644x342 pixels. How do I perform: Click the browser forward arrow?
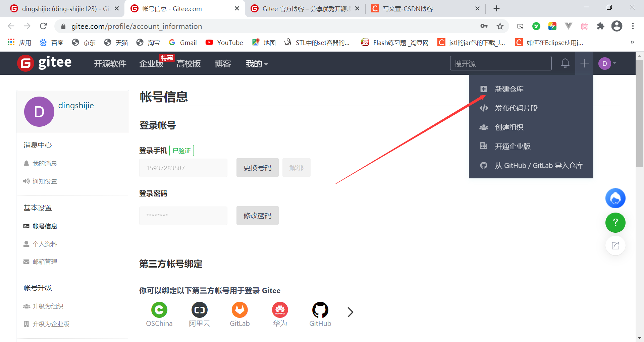coord(27,26)
